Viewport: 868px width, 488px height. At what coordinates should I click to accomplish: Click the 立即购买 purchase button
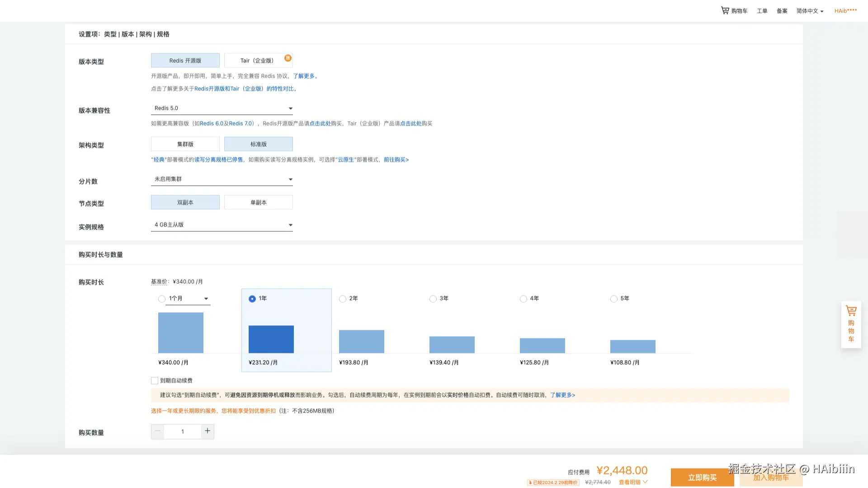pyautogui.click(x=702, y=477)
